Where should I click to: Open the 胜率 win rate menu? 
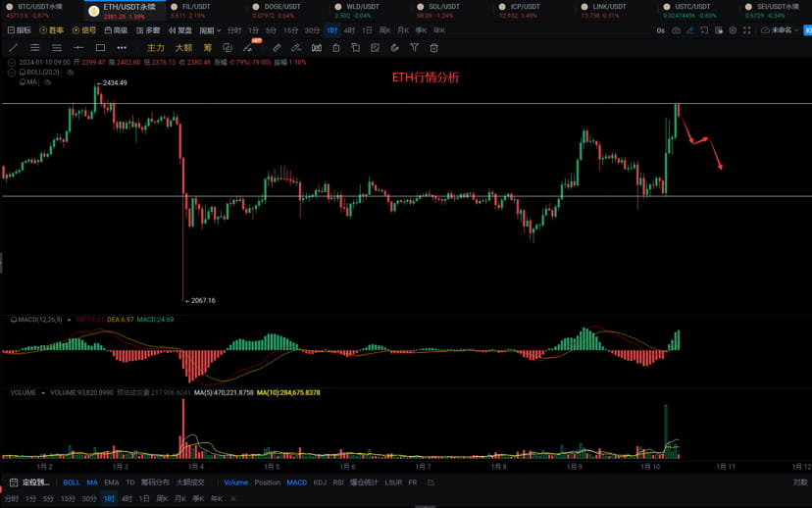[x=51, y=30]
